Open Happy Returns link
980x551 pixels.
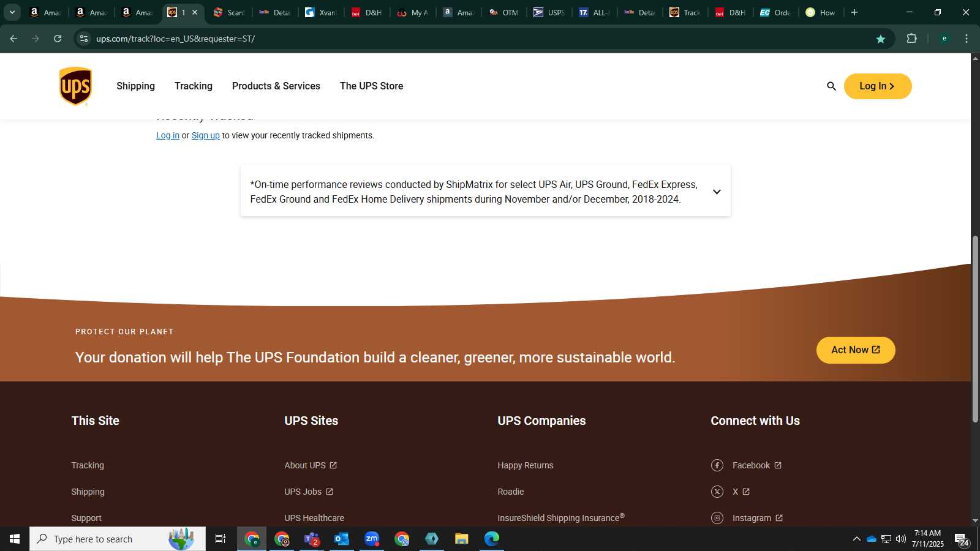pos(526,465)
